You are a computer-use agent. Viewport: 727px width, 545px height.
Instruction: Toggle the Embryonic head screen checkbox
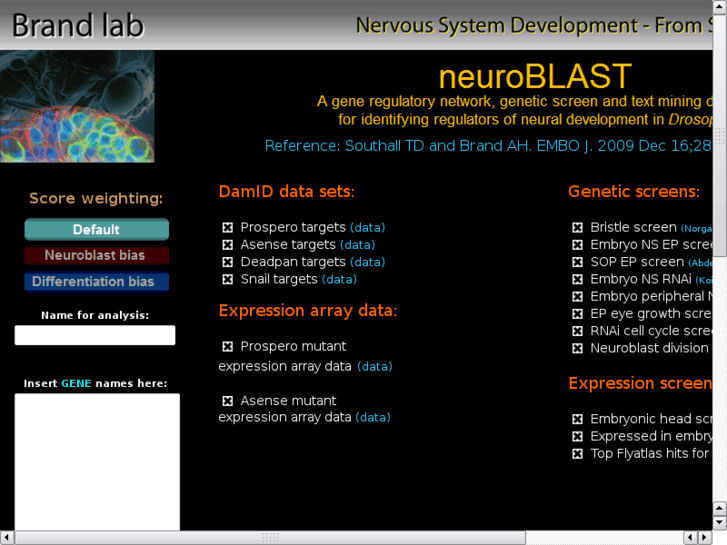click(577, 419)
